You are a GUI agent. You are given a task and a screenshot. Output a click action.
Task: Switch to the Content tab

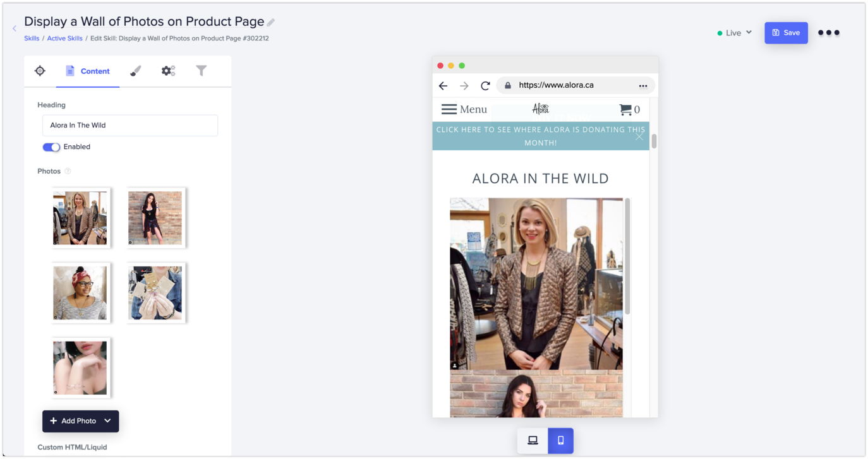88,71
